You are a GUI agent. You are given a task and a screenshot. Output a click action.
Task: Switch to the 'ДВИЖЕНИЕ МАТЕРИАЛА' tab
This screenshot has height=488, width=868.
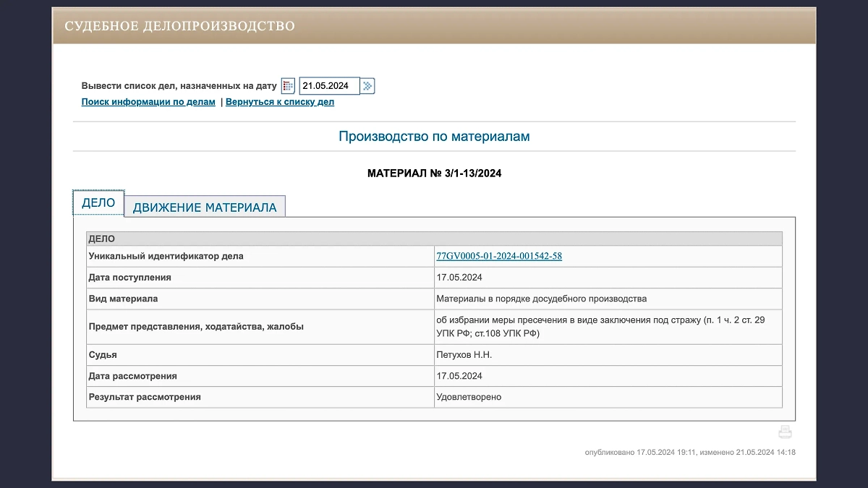click(x=205, y=207)
